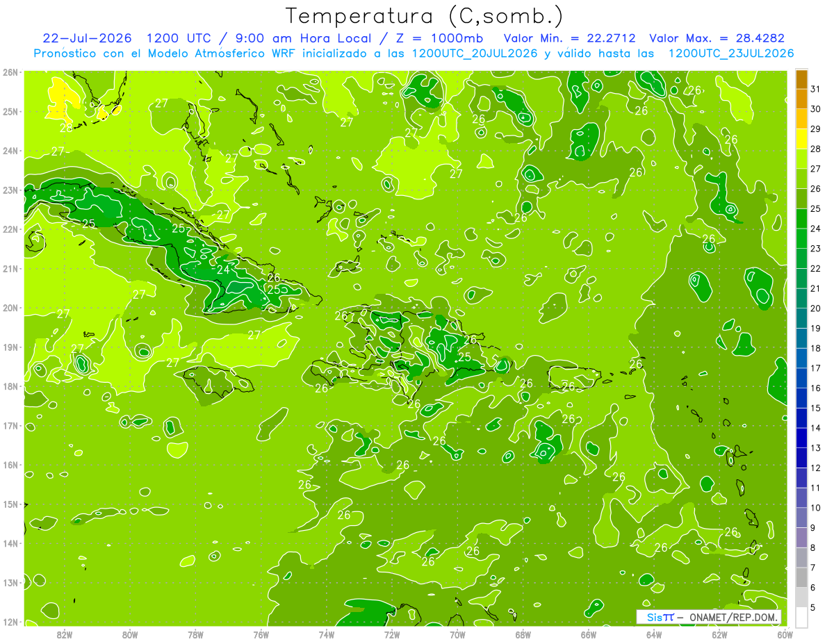834x644 pixels.
Task: Click the '74W' longitude axis label
Action: tap(327, 634)
